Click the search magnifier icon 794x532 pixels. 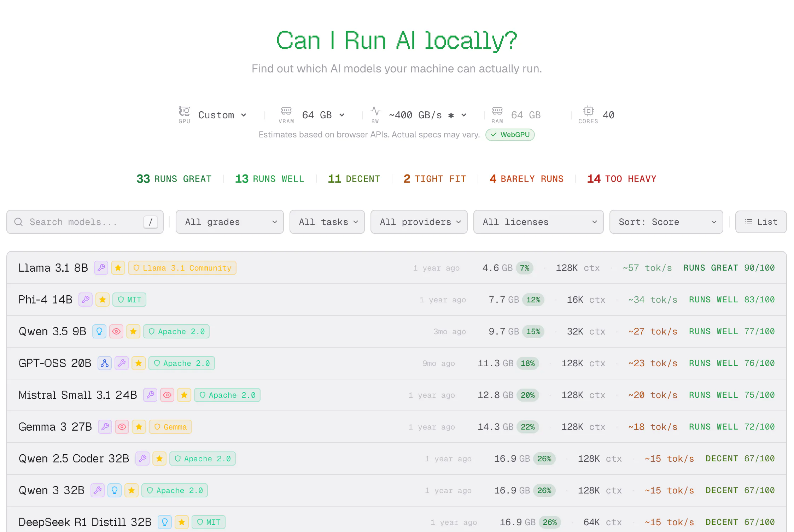click(x=18, y=222)
